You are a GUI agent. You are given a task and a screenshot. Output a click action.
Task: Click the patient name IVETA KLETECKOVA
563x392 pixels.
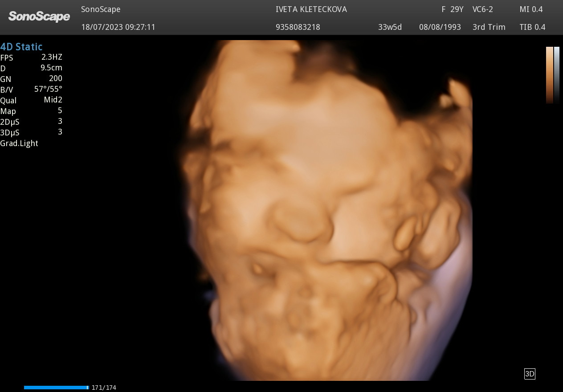pyautogui.click(x=311, y=9)
